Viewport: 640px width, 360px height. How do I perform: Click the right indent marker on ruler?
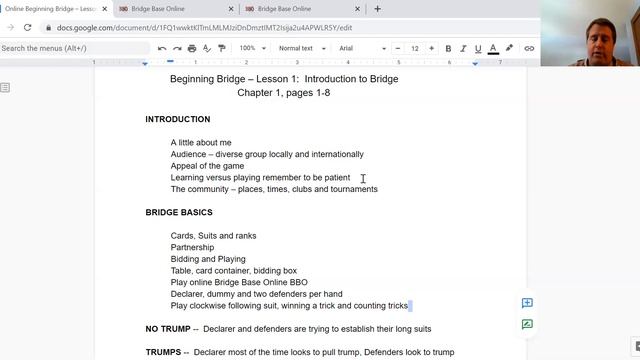(x=475, y=64)
